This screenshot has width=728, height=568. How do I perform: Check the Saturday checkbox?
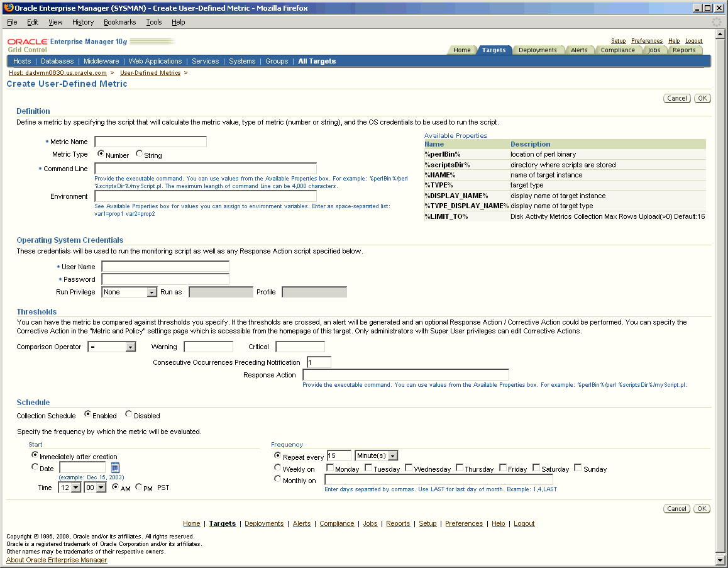pyautogui.click(x=536, y=468)
